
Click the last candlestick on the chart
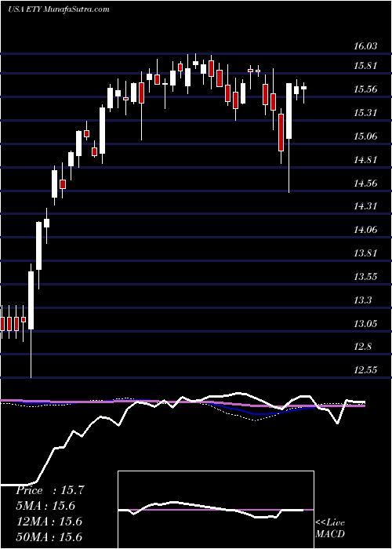[x=304, y=93]
